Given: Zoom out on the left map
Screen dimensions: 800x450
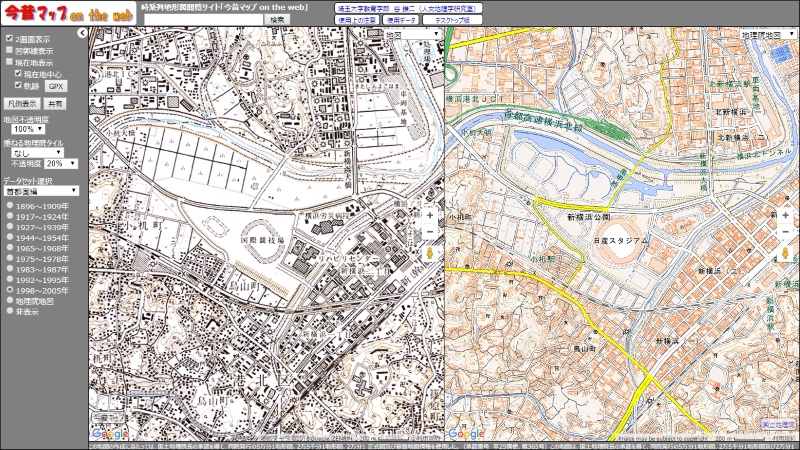Looking at the screenshot, I should tap(430, 232).
